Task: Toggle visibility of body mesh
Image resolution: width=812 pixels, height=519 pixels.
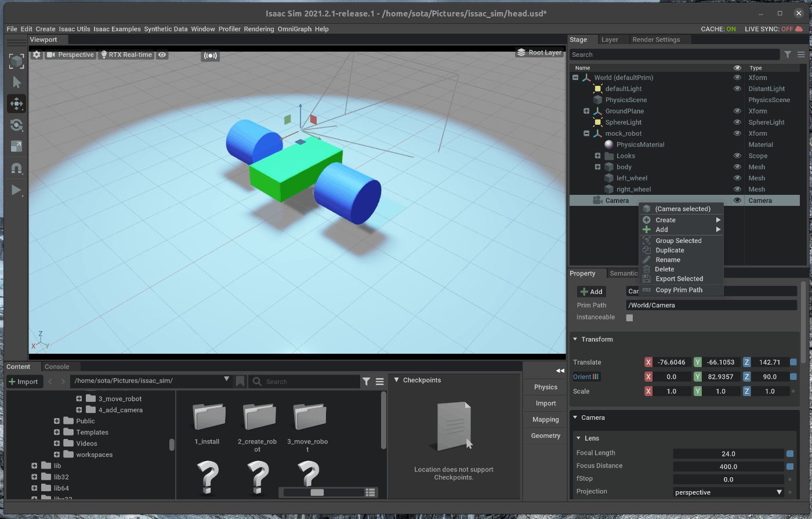Action: [x=737, y=167]
